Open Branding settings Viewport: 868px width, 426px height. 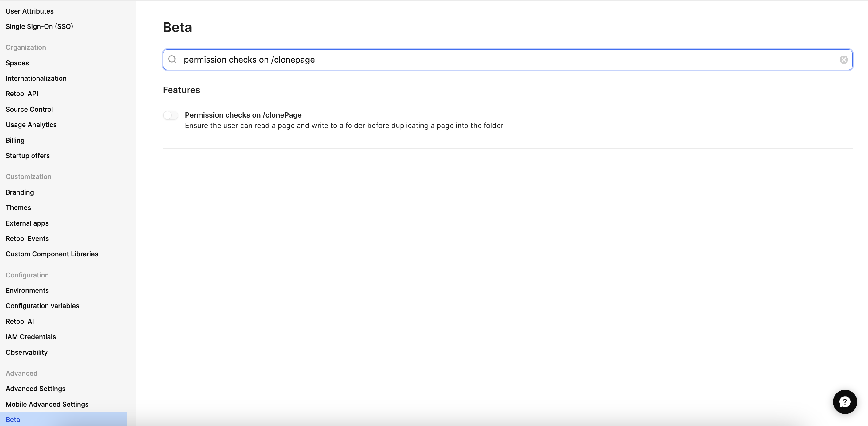[20, 192]
